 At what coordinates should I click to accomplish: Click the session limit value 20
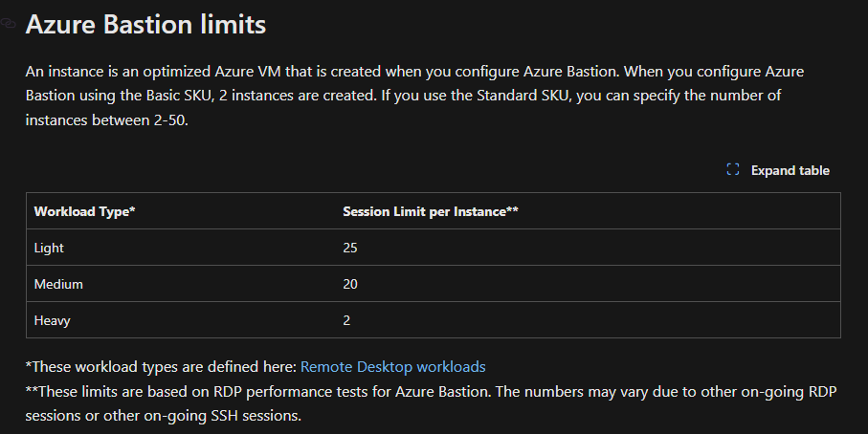point(350,284)
